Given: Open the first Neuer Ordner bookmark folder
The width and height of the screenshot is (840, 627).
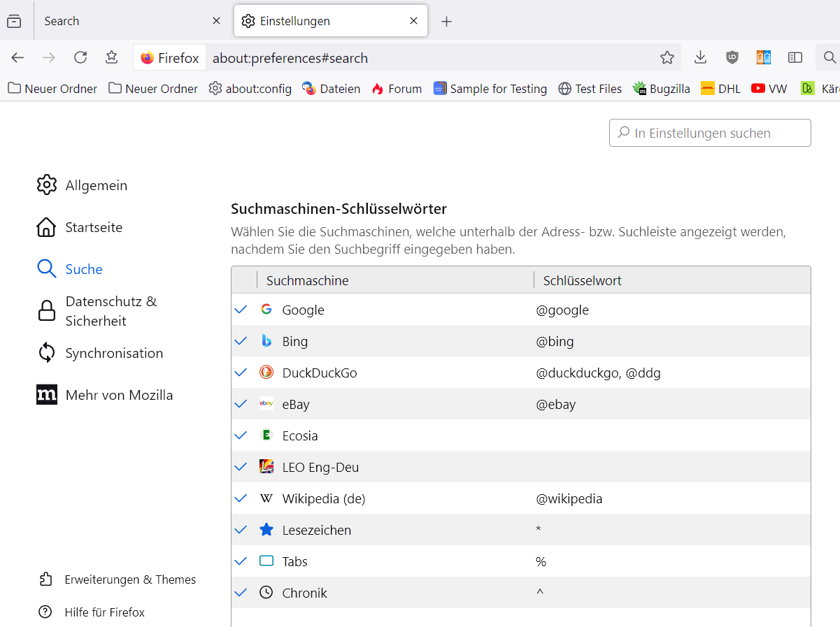Looking at the screenshot, I should [52, 89].
